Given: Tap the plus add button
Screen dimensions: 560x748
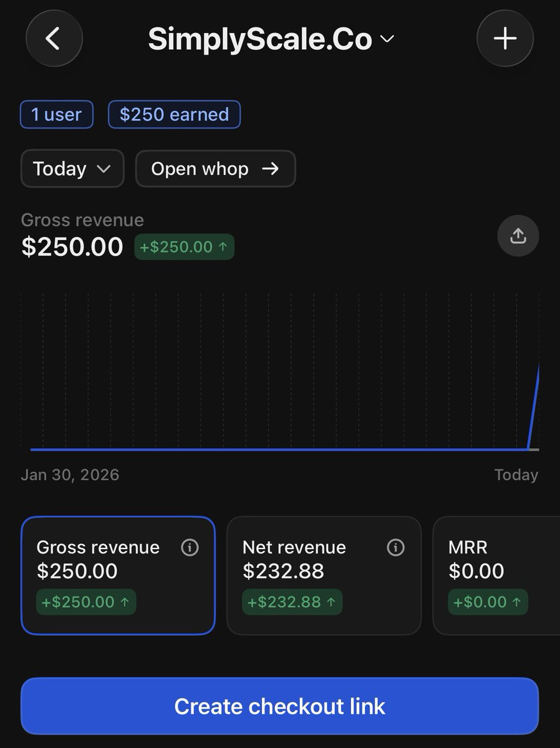Looking at the screenshot, I should click(x=505, y=39).
